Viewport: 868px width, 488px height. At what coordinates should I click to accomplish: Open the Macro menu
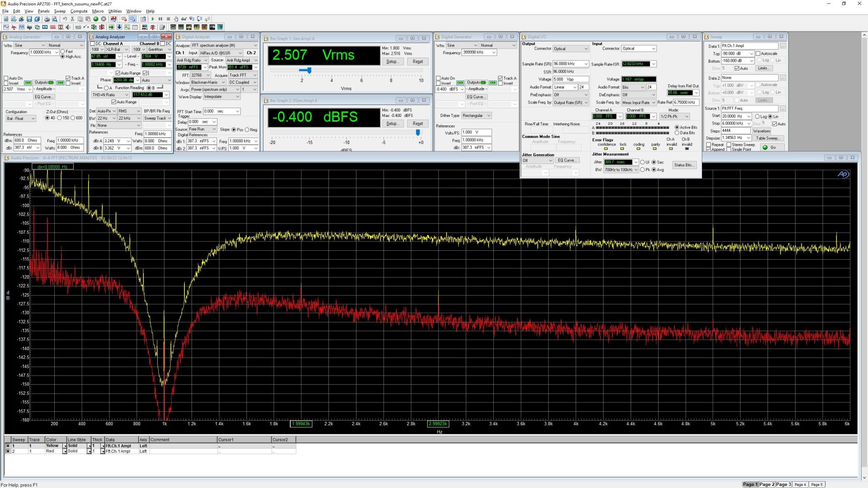(98, 11)
